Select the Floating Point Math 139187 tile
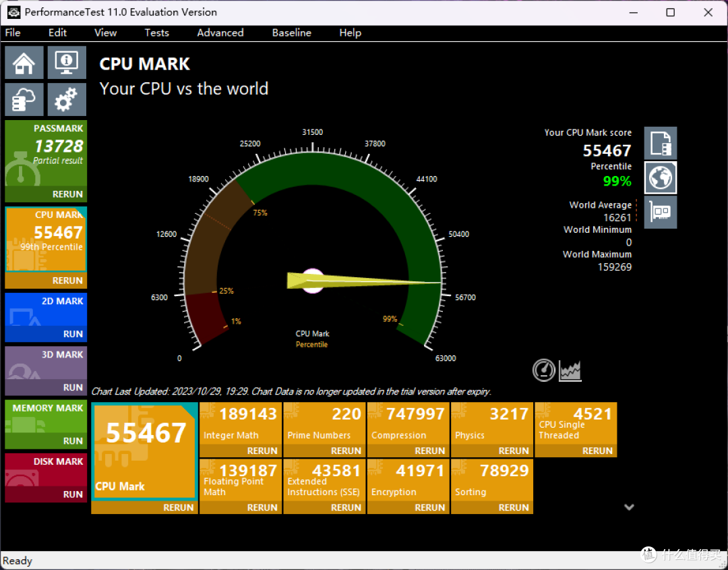The height and width of the screenshot is (570, 728). (x=241, y=480)
